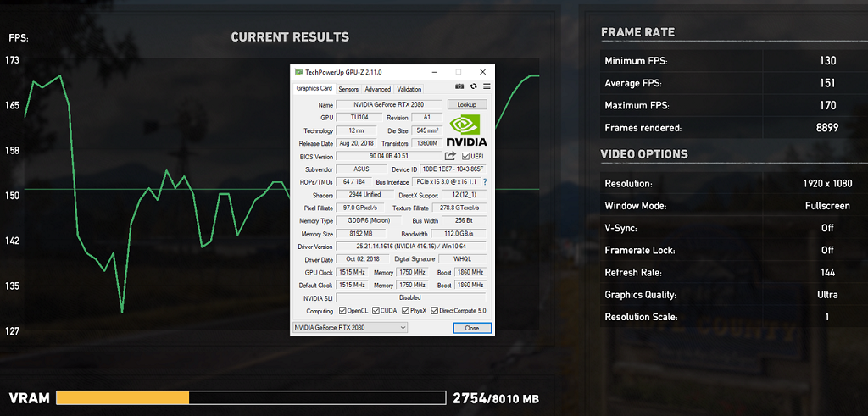Minimize the GPU-Z window
This screenshot has width=868, height=416.
[x=434, y=72]
